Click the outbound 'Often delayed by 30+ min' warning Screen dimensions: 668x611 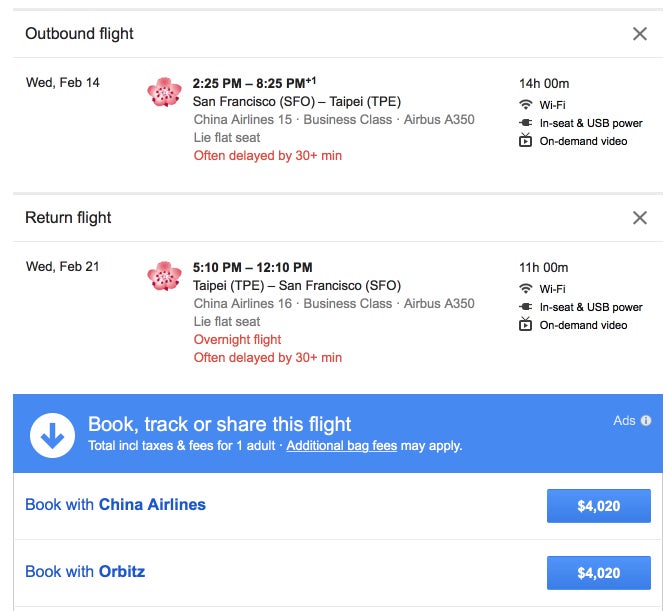pos(267,156)
